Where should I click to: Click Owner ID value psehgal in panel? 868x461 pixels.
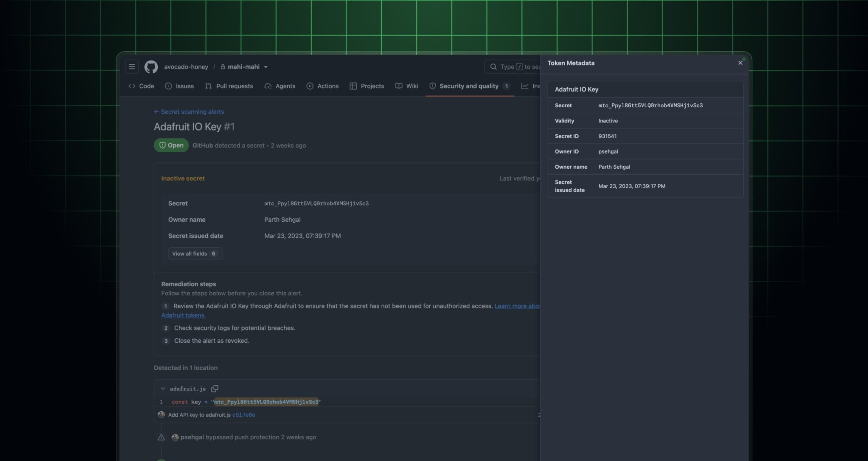click(608, 151)
